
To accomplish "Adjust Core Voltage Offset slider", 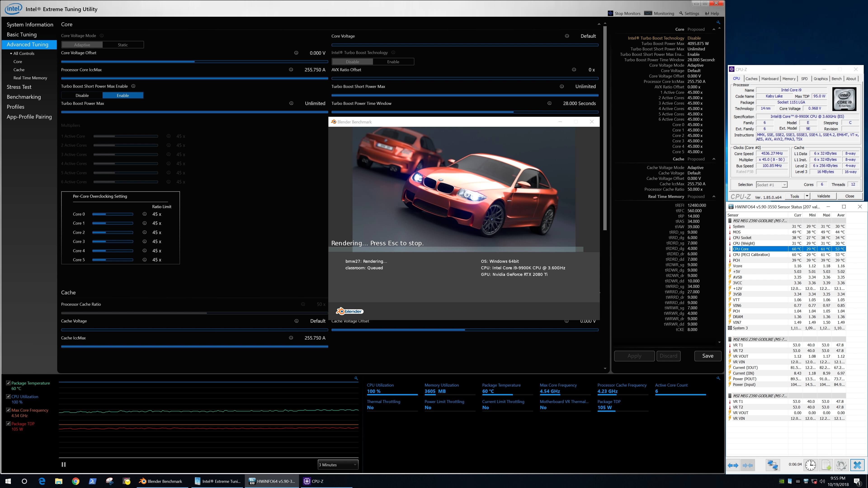I will (194, 62).
